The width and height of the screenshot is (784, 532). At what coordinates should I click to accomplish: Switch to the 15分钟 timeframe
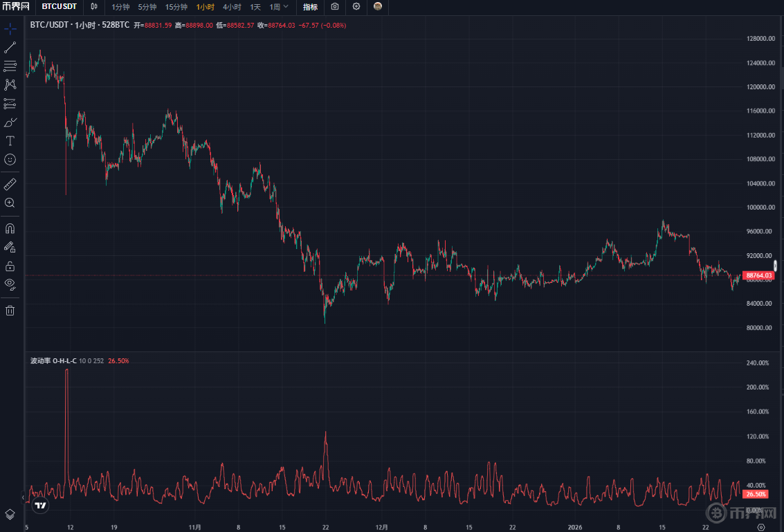176,7
